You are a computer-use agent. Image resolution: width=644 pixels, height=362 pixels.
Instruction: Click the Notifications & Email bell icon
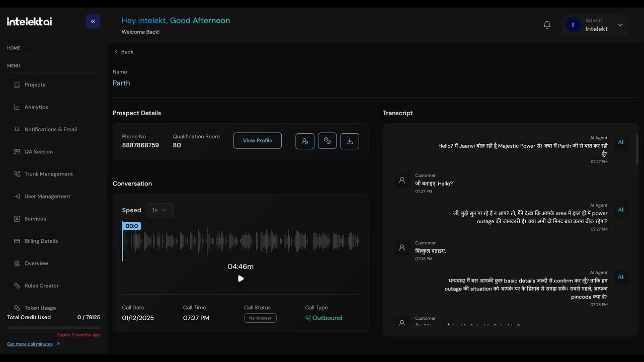click(x=17, y=129)
